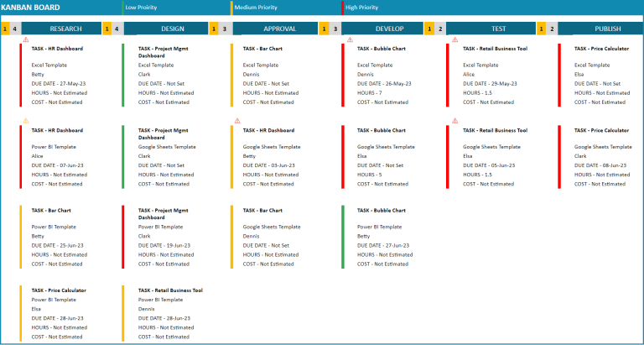
Task: Click the KANBAN BOARD title
Action: (x=29, y=8)
